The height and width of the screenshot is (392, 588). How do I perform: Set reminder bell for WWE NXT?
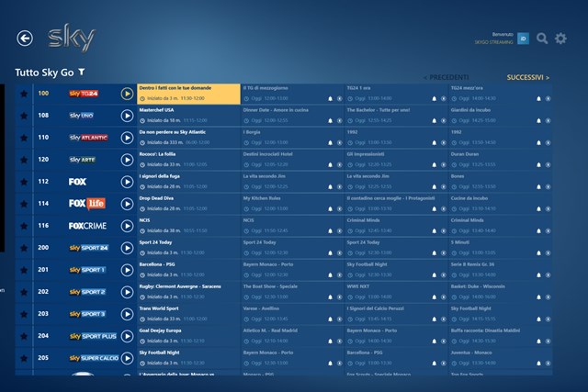(x=435, y=297)
